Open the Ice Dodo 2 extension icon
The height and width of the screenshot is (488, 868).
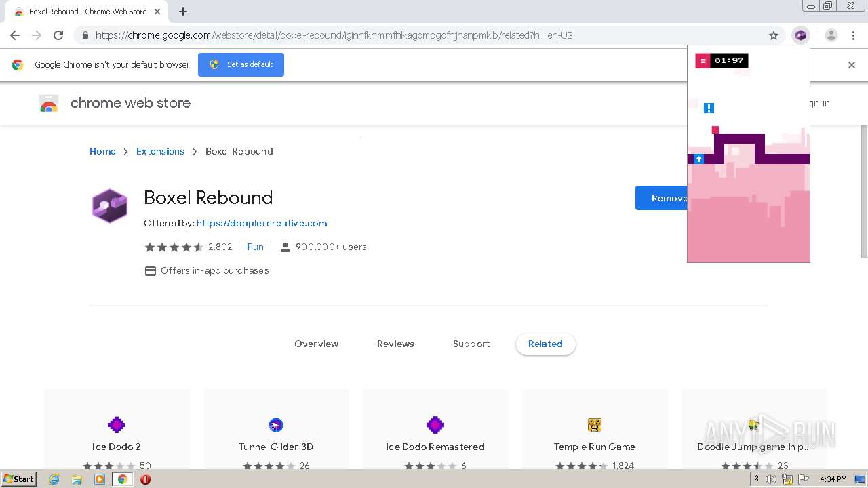tap(117, 425)
